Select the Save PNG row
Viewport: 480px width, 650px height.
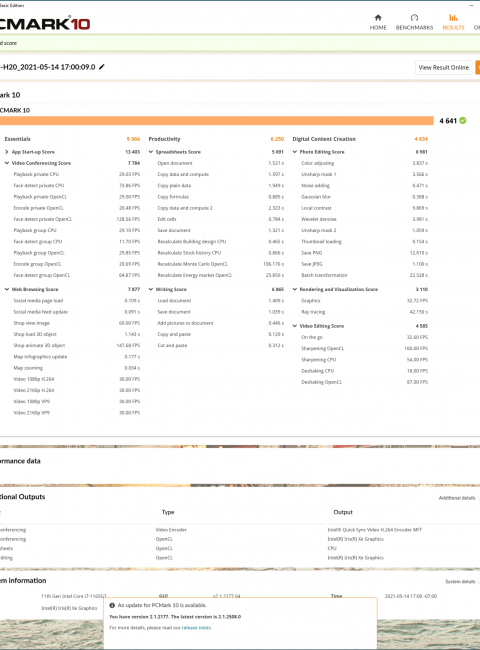[x=364, y=253]
